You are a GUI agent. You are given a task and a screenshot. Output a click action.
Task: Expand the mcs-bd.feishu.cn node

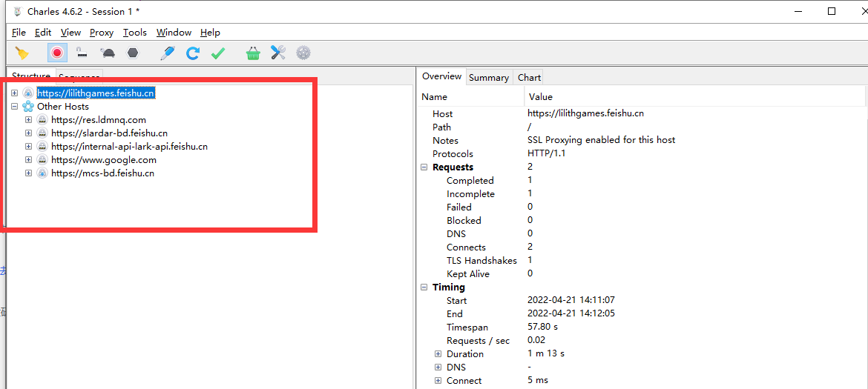coord(28,173)
